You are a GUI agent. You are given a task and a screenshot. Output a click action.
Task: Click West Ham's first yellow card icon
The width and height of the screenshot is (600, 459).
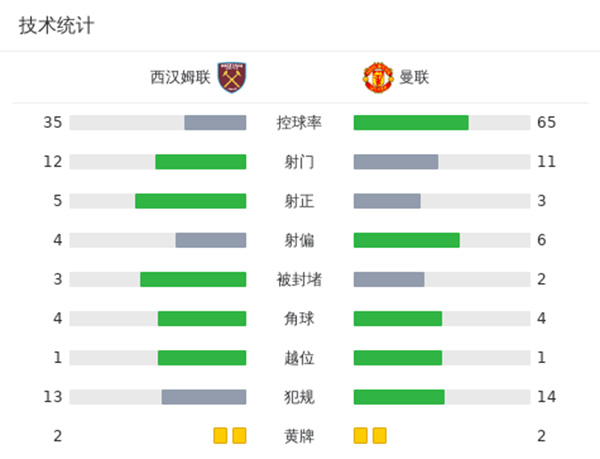[x=220, y=436]
